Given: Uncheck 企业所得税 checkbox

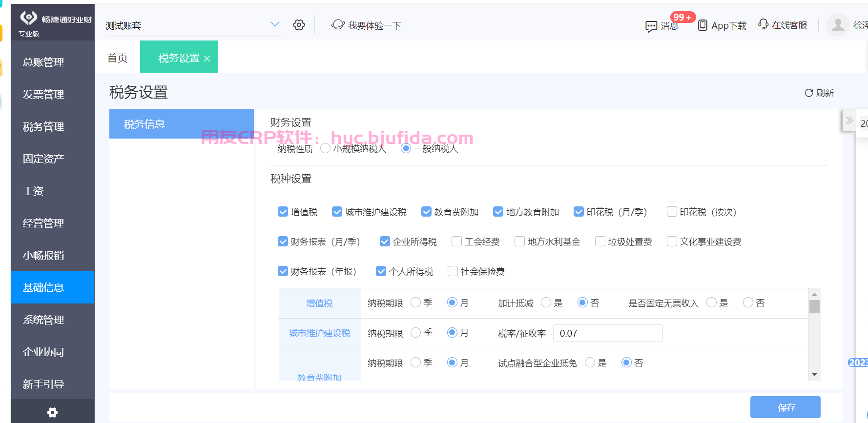Looking at the screenshot, I should 385,242.
